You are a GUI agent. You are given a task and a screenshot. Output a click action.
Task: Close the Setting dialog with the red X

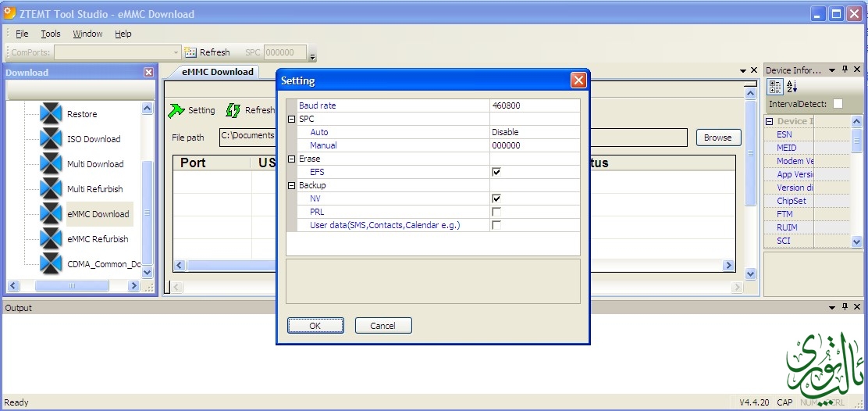tap(578, 80)
